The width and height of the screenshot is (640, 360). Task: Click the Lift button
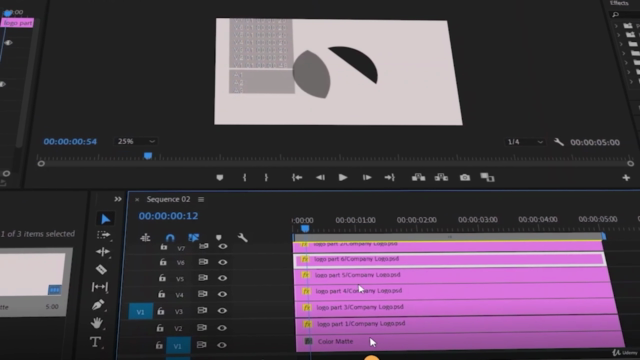(418, 177)
